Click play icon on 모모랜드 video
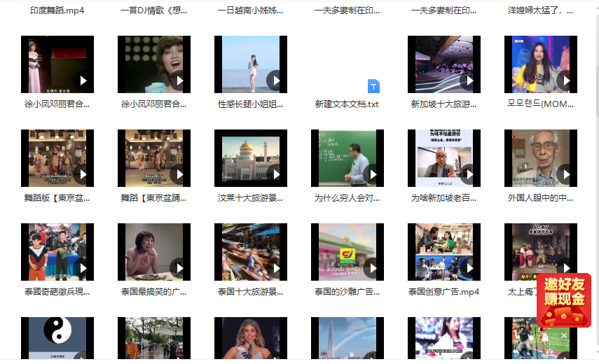 565,80
